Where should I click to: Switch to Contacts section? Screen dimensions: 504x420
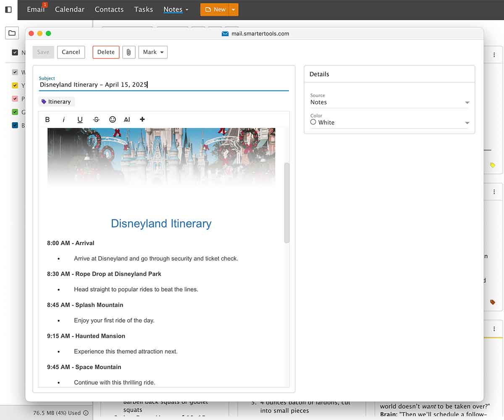click(109, 9)
